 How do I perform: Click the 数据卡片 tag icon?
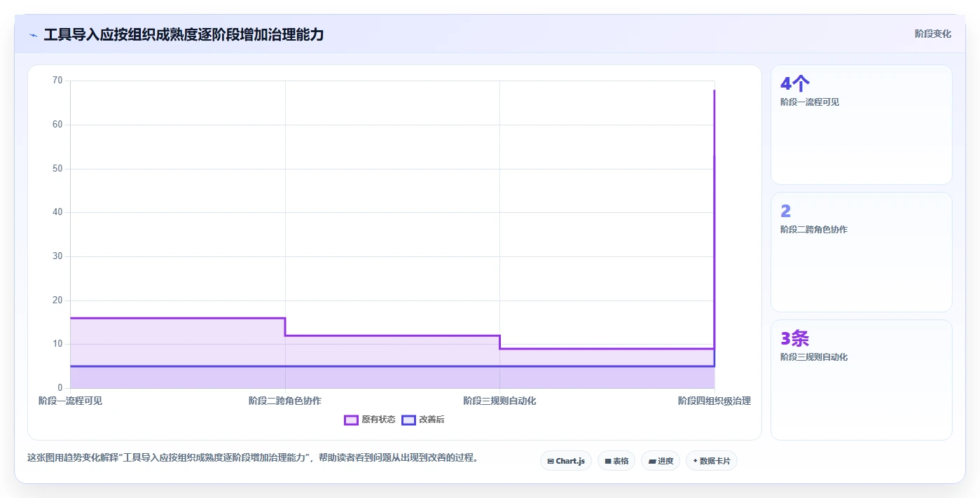[695, 461]
